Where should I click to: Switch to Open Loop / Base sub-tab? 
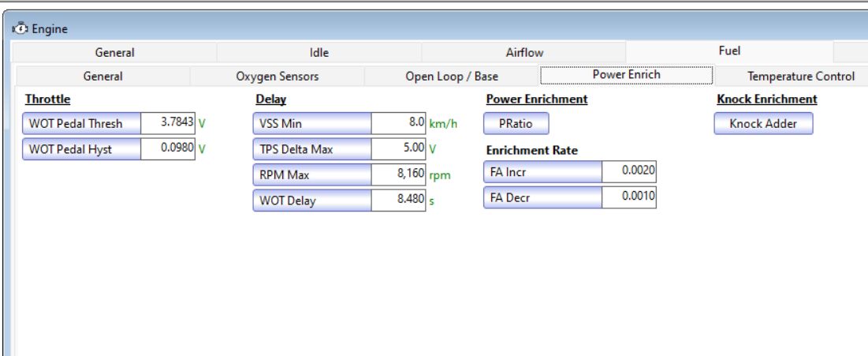451,77
